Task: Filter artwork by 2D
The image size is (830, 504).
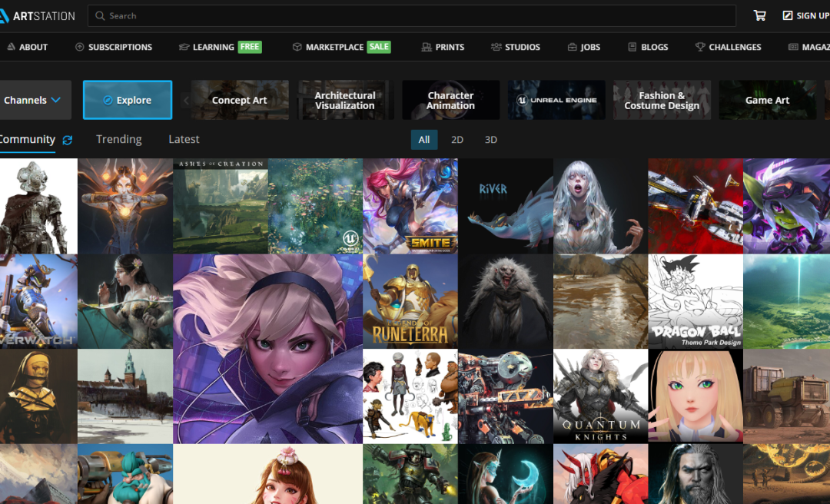Action: click(x=456, y=140)
